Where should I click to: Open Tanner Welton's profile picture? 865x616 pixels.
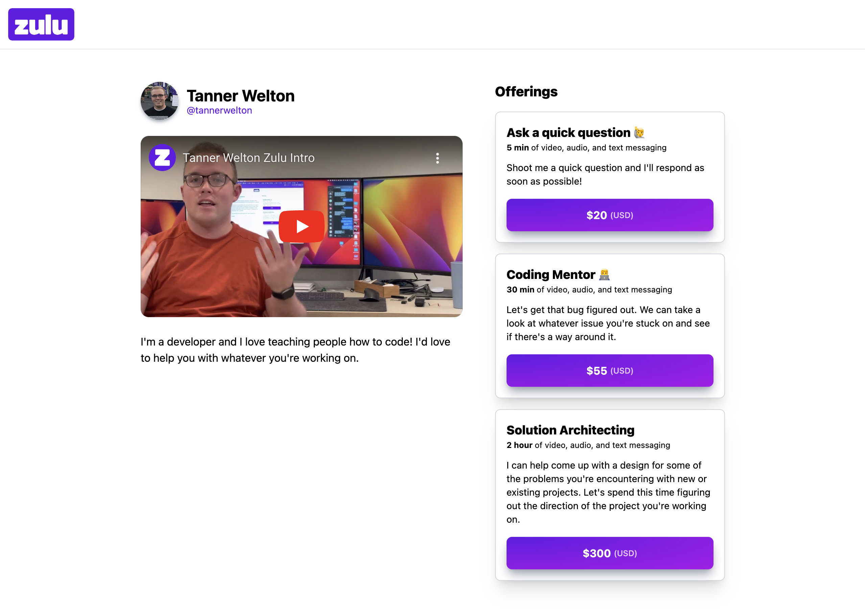(159, 101)
